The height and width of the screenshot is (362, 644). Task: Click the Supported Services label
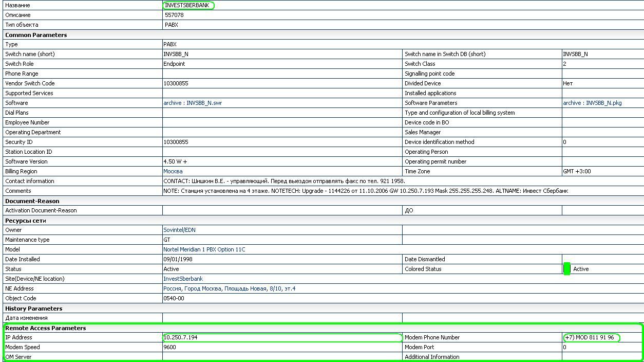pyautogui.click(x=29, y=93)
